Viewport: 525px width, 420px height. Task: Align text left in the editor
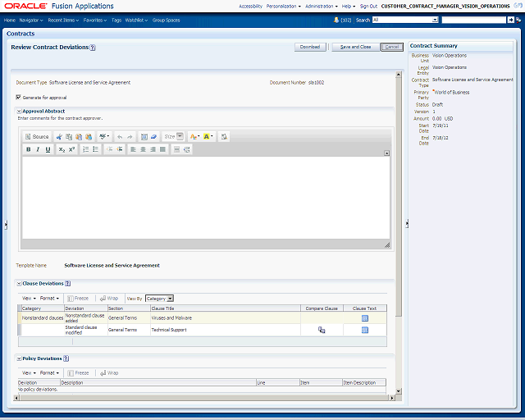[x=133, y=149]
